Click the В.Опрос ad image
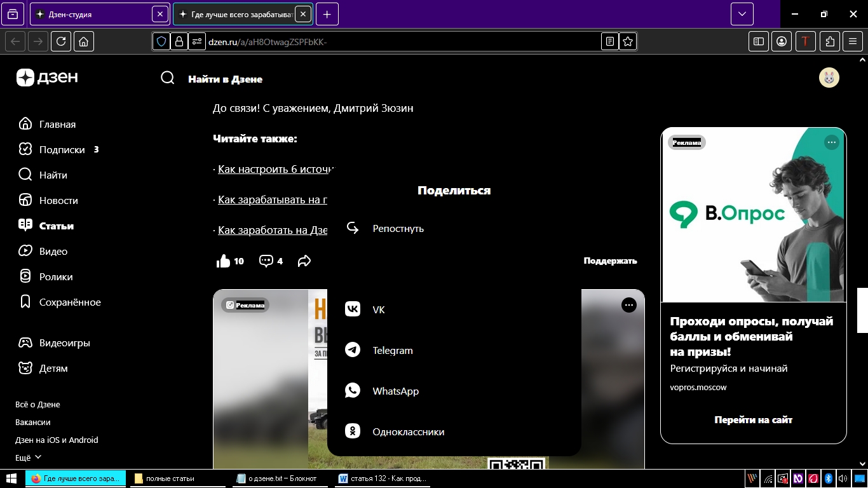Viewport: 868px width, 488px height. pos(754,215)
